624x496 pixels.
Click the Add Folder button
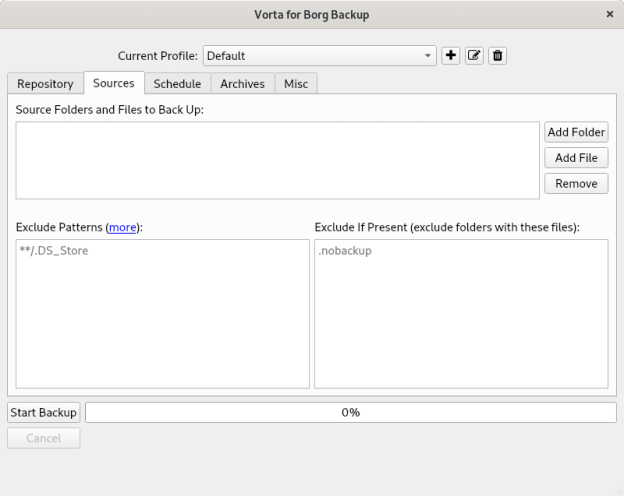tap(576, 133)
